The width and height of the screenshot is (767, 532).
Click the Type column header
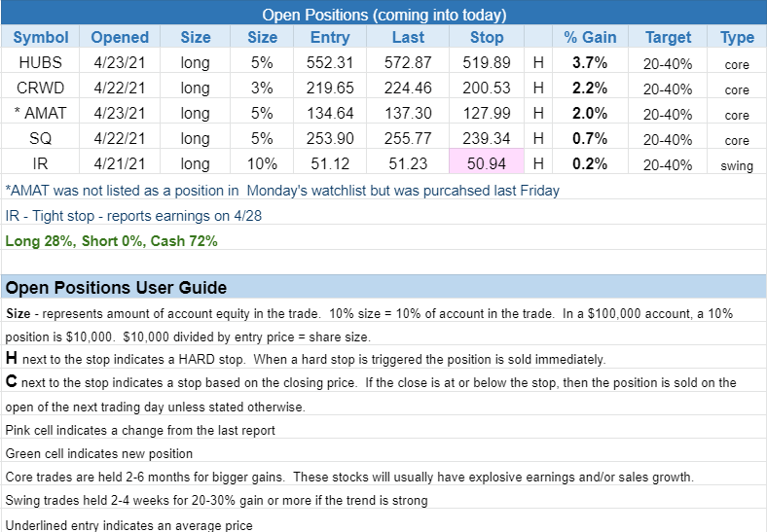click(737, 37)
